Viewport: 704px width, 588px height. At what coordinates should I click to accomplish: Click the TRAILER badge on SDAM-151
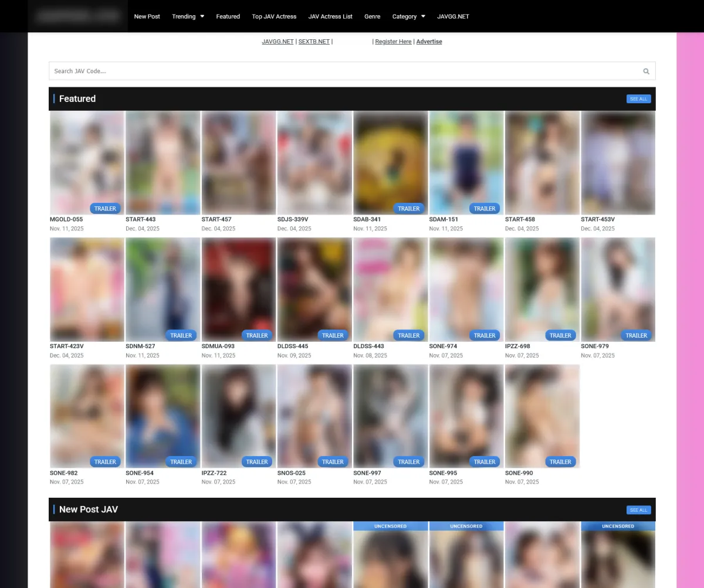tap(485, 209)
